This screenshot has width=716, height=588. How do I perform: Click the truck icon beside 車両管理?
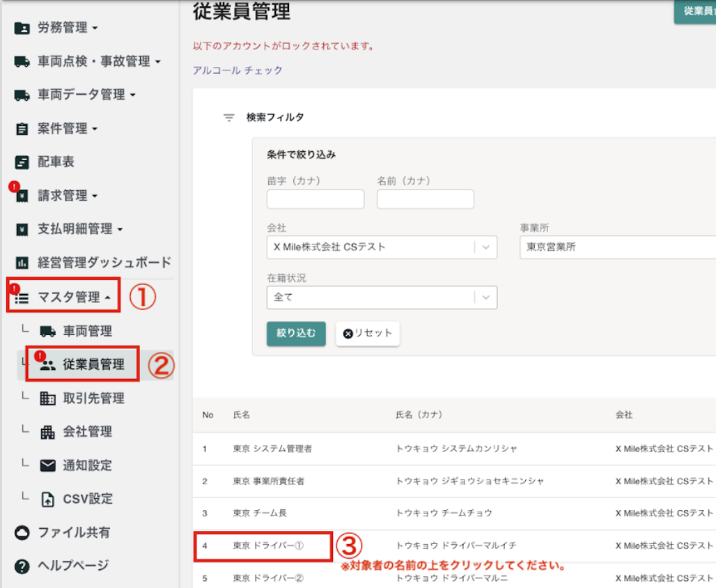coord(48,331)
